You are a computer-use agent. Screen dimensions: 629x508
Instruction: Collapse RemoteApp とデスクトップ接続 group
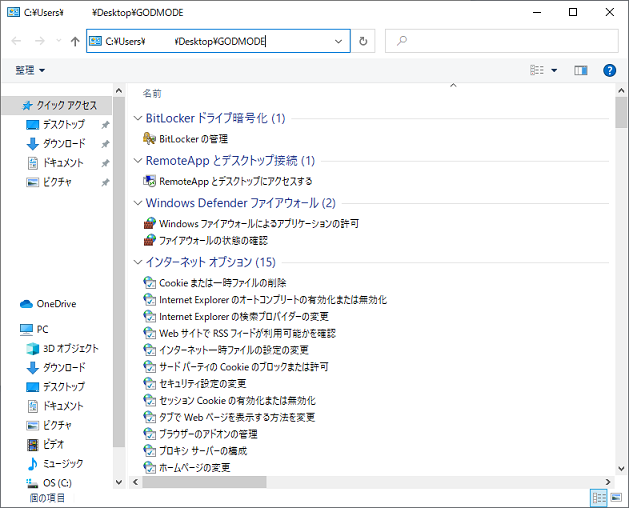(138, 161)
